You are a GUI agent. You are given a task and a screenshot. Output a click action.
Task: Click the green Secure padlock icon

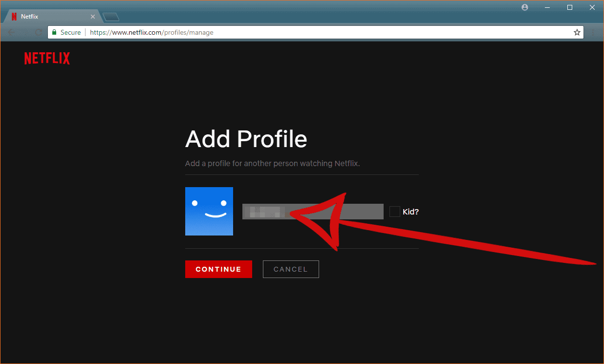[54, 32]
